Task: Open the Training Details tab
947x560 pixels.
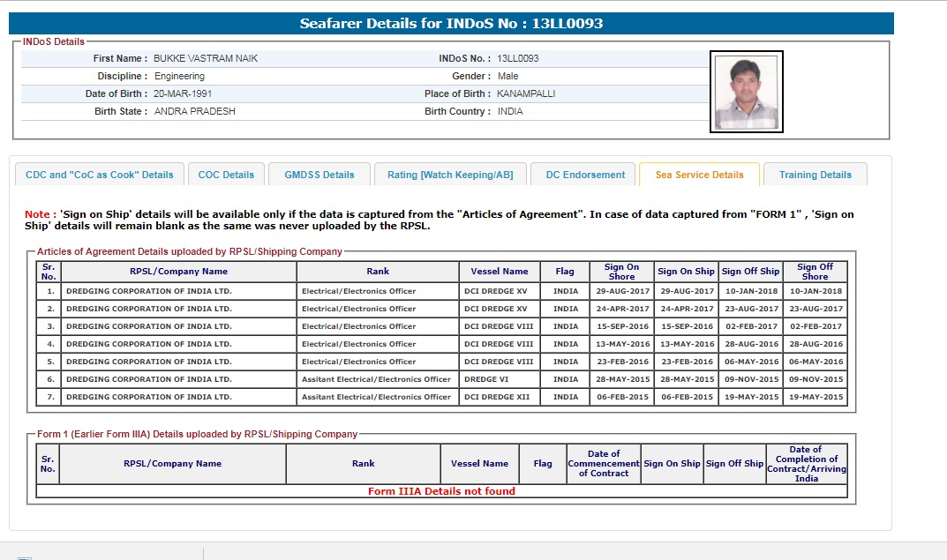Action: pyautogui.click(x=815, y=175)
